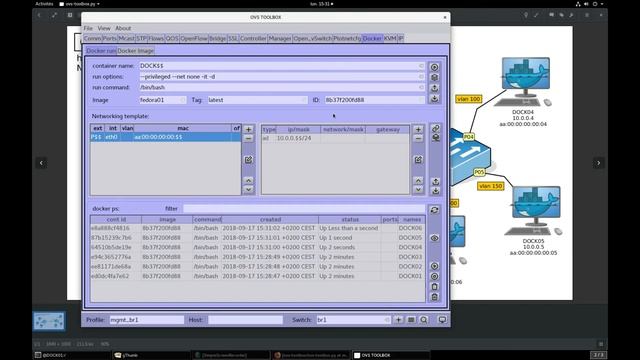This screenshot has width=640, height=360.
Task: Open the run command field dropdown arrow
Action: point(421,87)
